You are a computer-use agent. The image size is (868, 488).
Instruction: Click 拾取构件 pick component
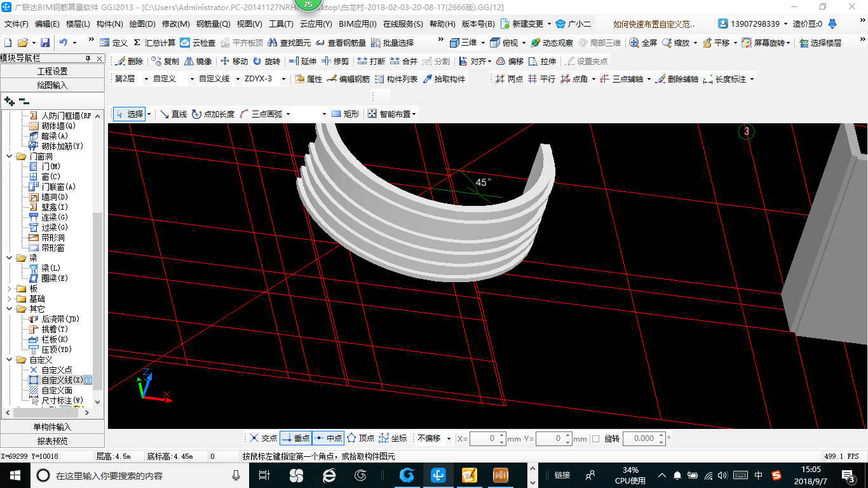(x=444, y=79)
